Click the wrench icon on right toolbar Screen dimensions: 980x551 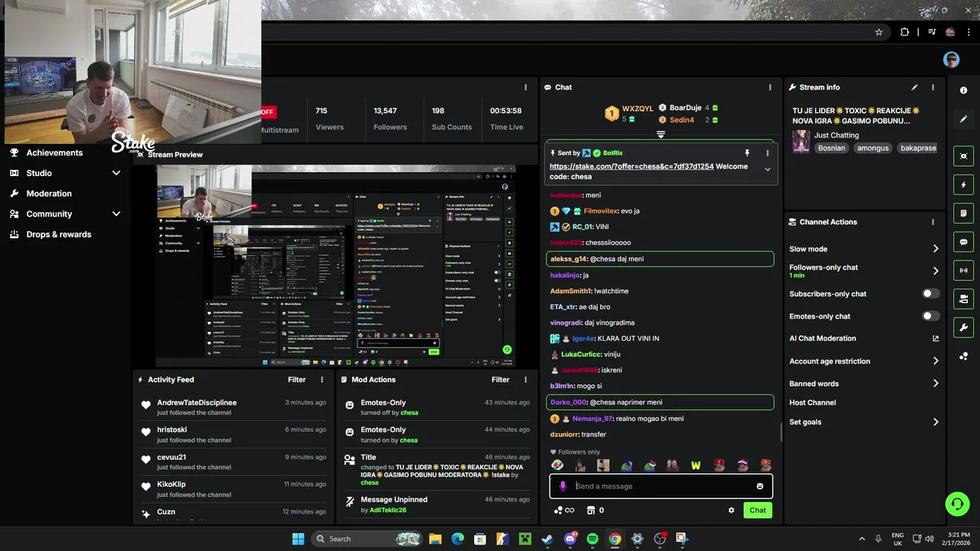pos(963,328)
